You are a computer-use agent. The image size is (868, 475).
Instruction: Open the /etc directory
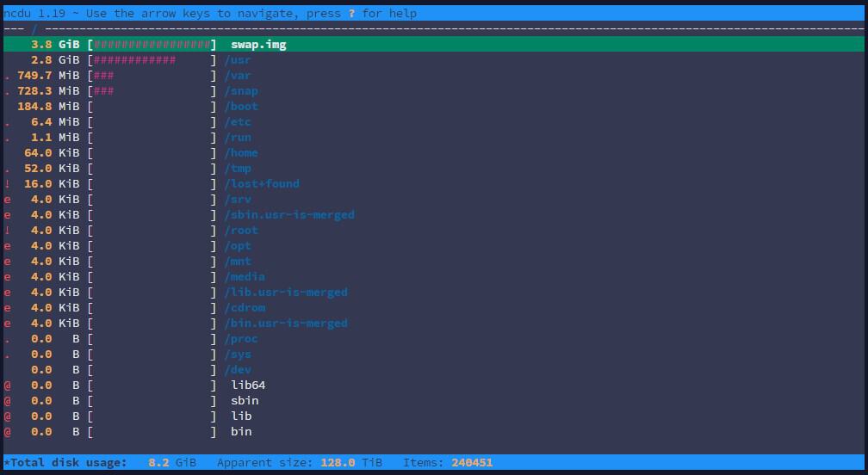[x=238, y=122]
